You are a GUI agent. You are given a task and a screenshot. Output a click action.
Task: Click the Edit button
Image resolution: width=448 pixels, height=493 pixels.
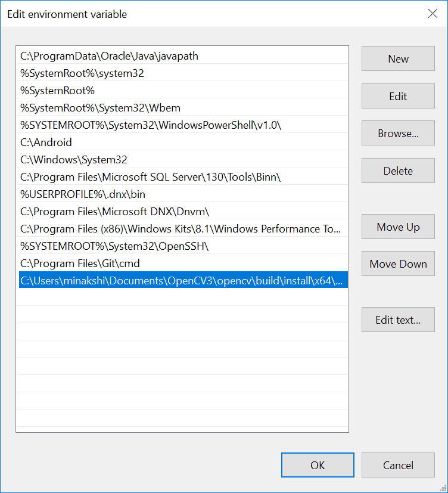click(398, 96)
